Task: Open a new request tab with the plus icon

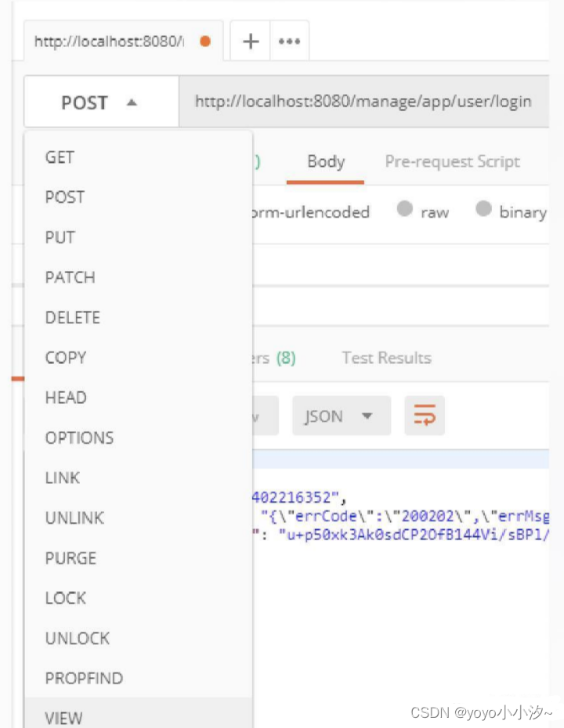Action: tap(249, 41)
